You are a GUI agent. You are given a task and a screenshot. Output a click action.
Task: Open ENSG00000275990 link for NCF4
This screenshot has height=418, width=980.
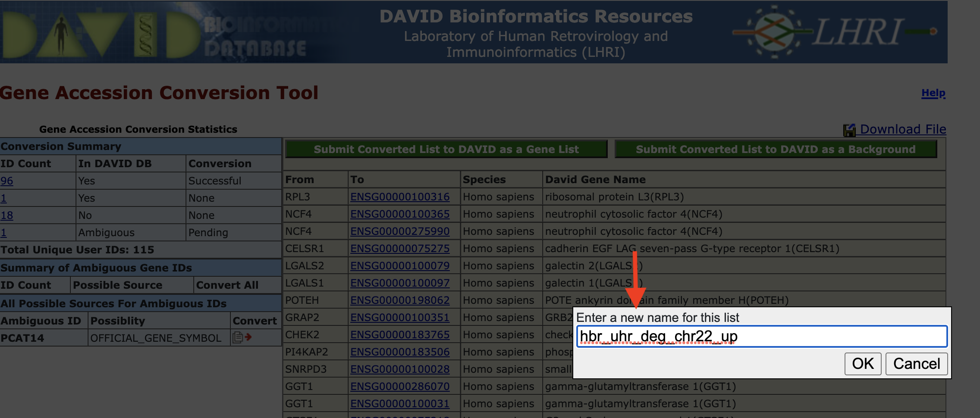point(399,231)
